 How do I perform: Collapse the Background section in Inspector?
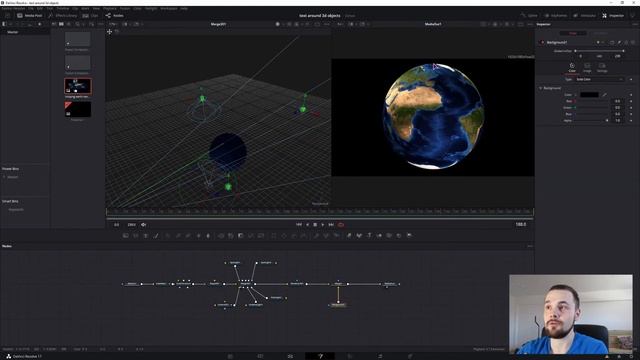[541, 88]
